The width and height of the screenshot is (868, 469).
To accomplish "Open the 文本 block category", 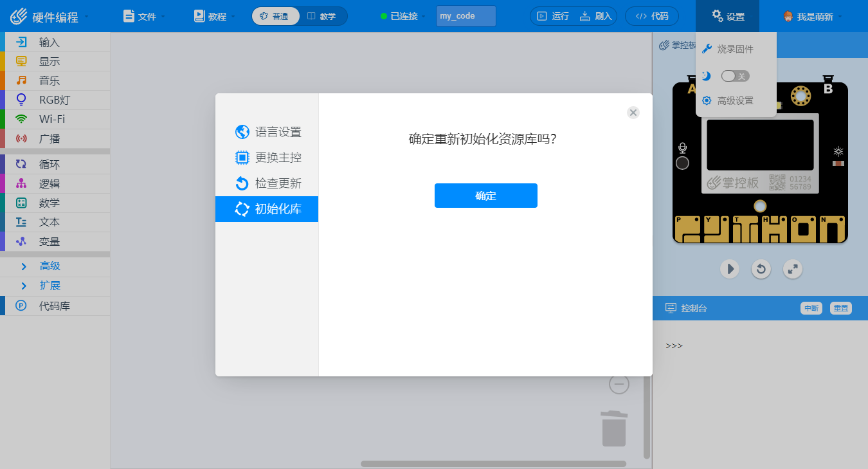I will (x=55, y=223).
